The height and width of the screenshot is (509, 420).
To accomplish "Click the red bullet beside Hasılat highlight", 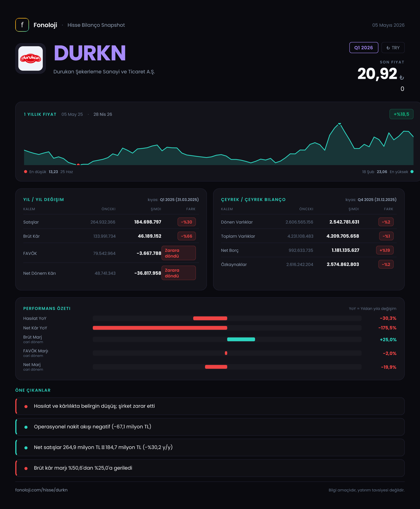I will 26,406.
